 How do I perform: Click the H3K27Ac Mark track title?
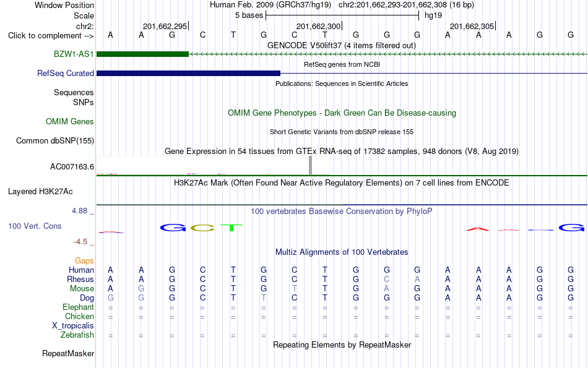point(341,183)
